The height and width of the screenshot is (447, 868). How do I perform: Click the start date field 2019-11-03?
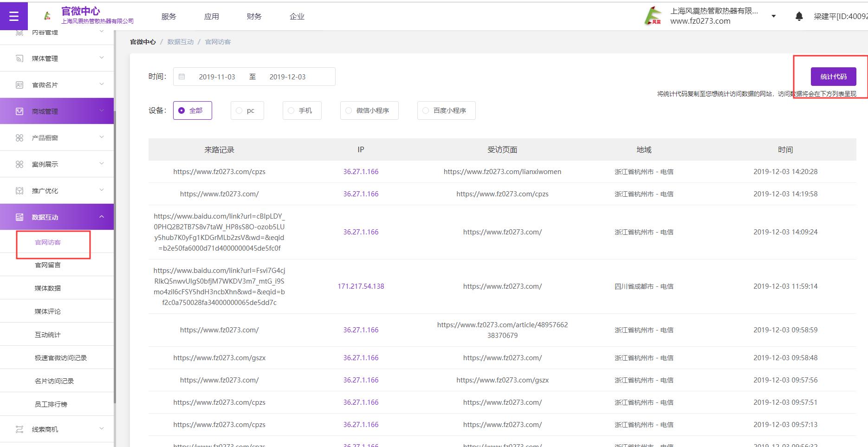tap(217, 77)
